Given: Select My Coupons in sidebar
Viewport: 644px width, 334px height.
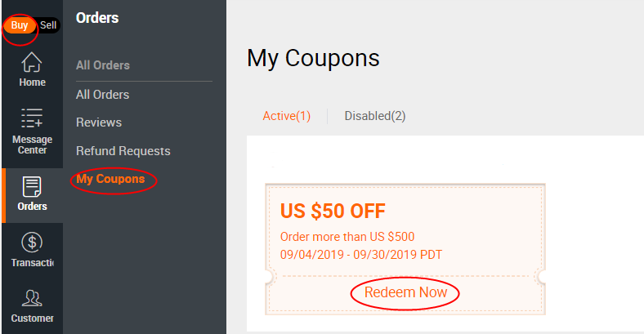Looking at the screenshot, I should tap(110, 179).
